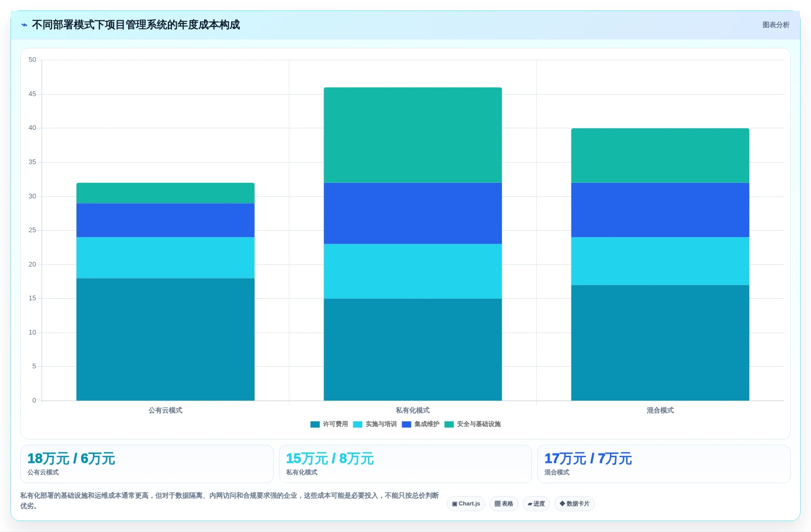Select the 18万元 / 6万元 public cloud card
The width and height of the screenshot is (811, 532).
(147, 464)
